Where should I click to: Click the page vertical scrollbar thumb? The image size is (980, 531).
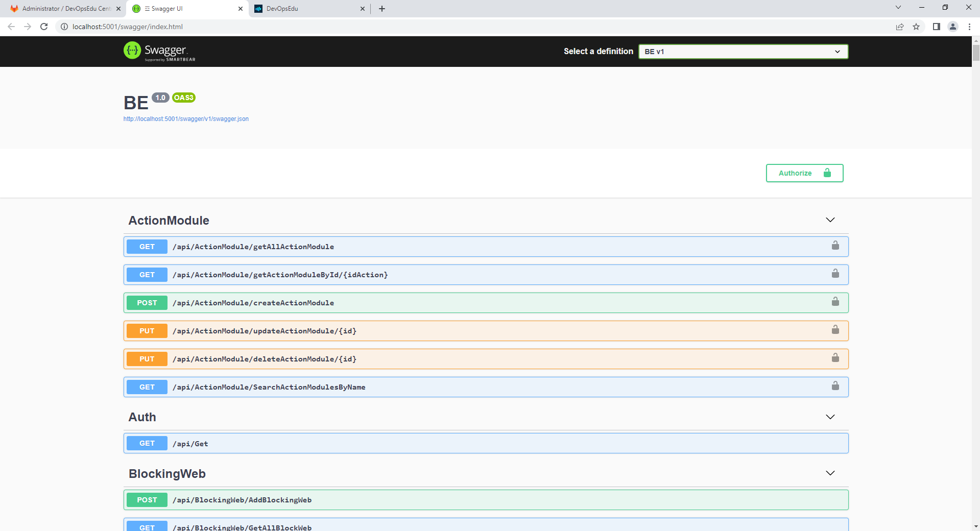point(976,53)
